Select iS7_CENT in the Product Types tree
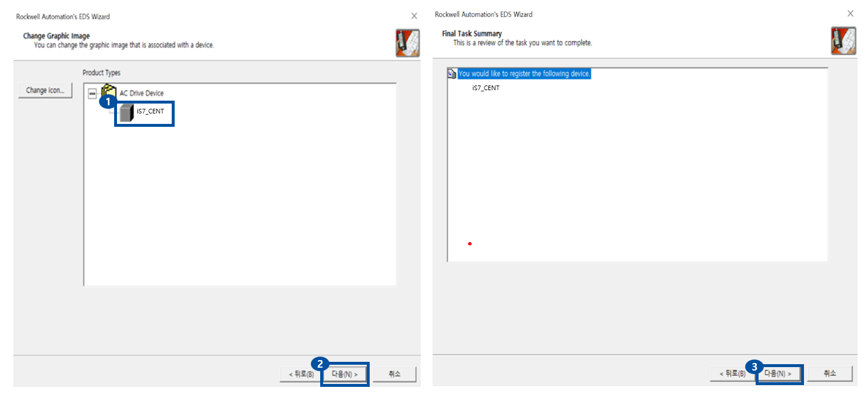This screenshot has width=868, height=395. [150, 111]
